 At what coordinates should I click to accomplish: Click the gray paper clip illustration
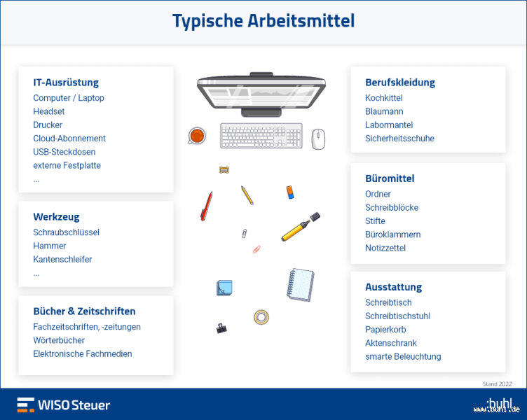click(x=245, y=233)
